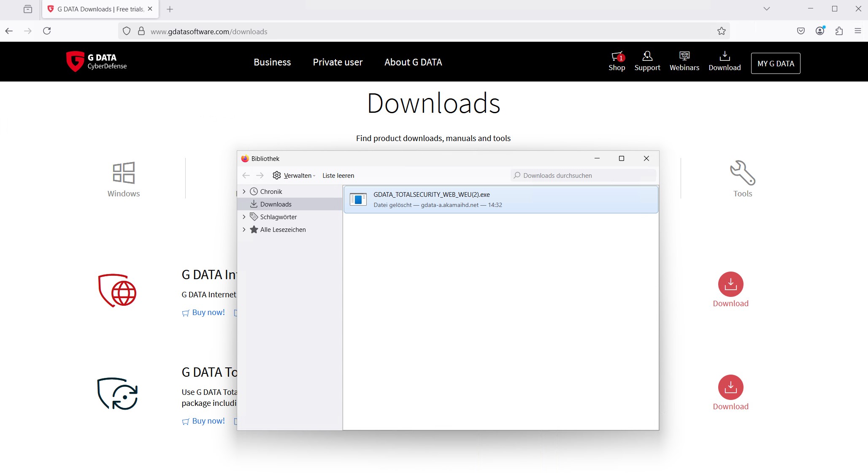This screenshot has width=868, height=473.
Task: Open the Firefox hamburger menu
Action: point(858,31)
